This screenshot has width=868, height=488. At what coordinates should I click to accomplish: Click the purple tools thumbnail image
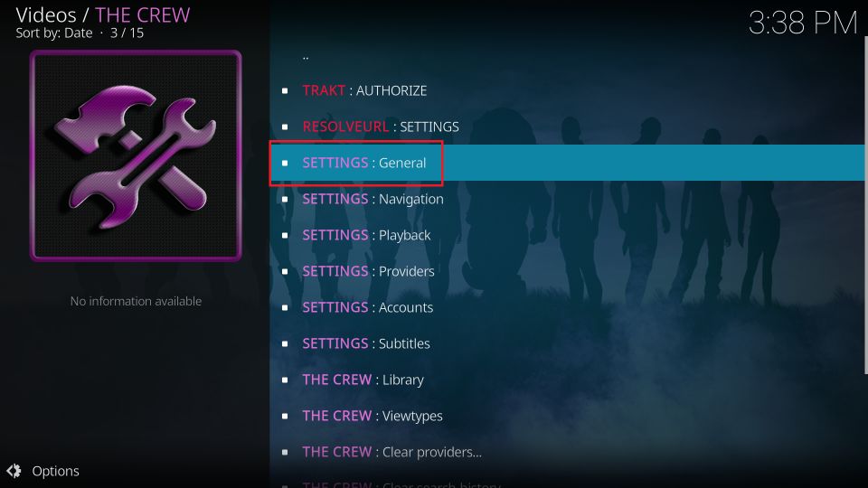136,155
